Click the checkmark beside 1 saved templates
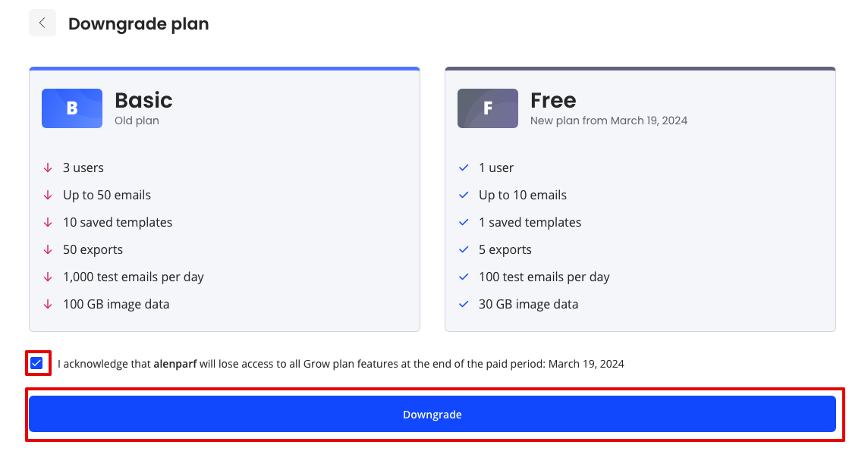The width and height of the screenshot is (868, 451). pos(464,222)
